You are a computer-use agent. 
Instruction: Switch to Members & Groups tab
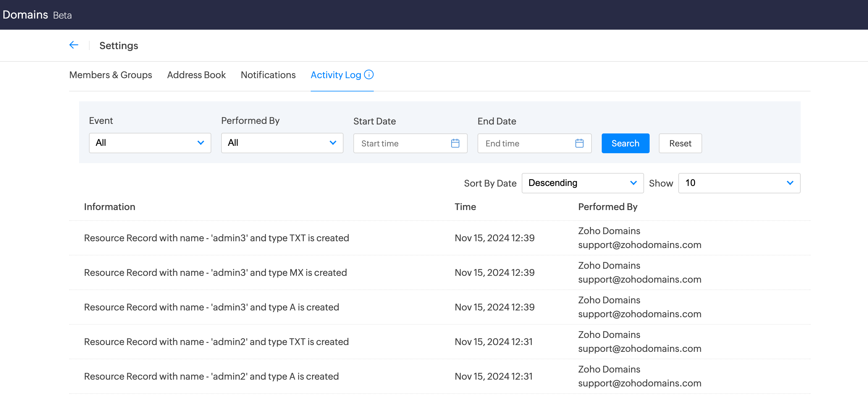click(111, 75)
